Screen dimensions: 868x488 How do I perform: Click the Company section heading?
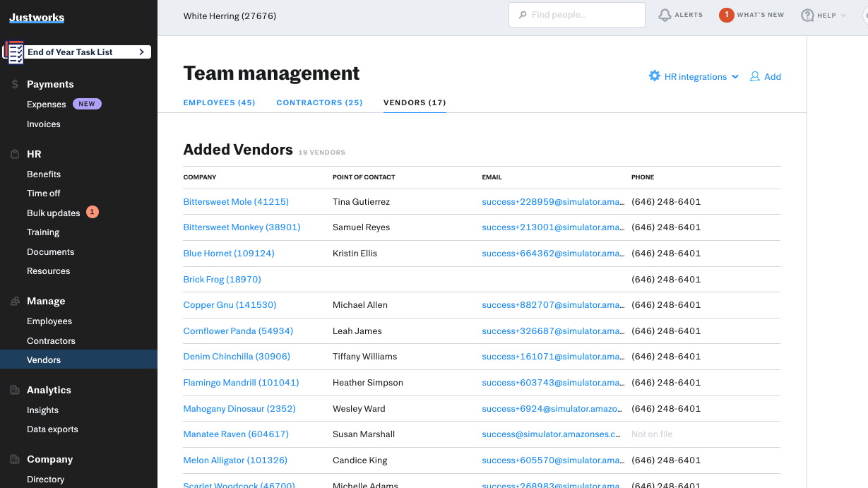[x=49, y=459]
